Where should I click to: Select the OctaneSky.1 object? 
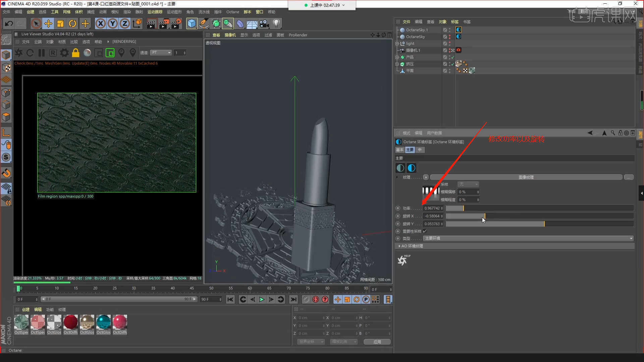(x=417, y=30)
